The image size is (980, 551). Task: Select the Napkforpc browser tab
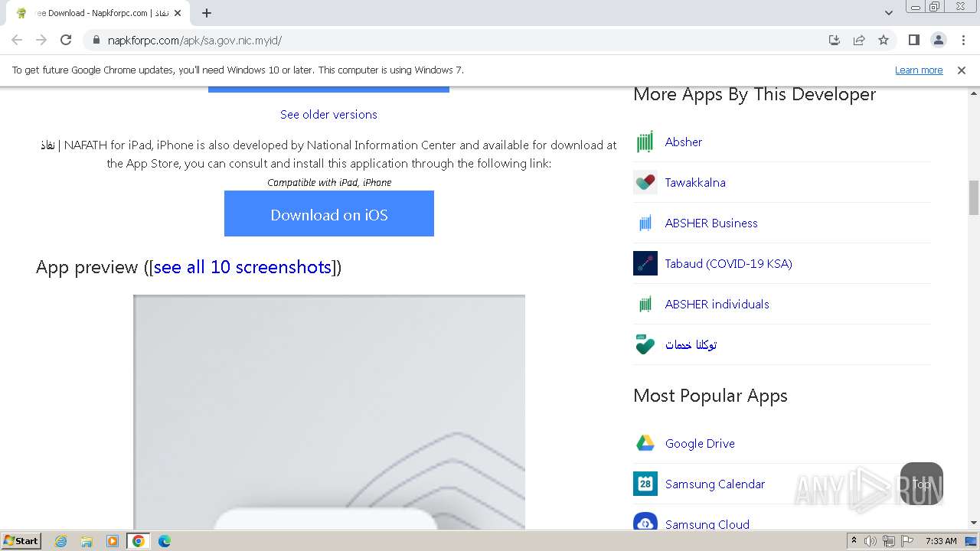(x=98, y=13)
